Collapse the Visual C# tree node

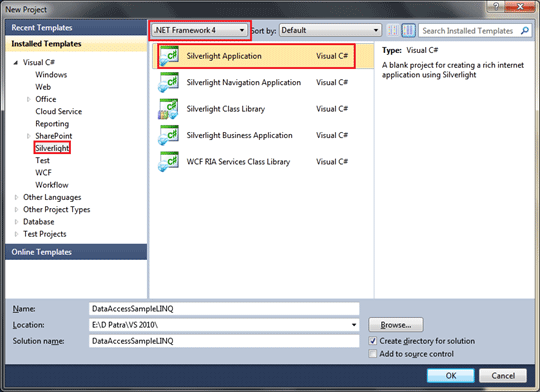click(15, 63)
